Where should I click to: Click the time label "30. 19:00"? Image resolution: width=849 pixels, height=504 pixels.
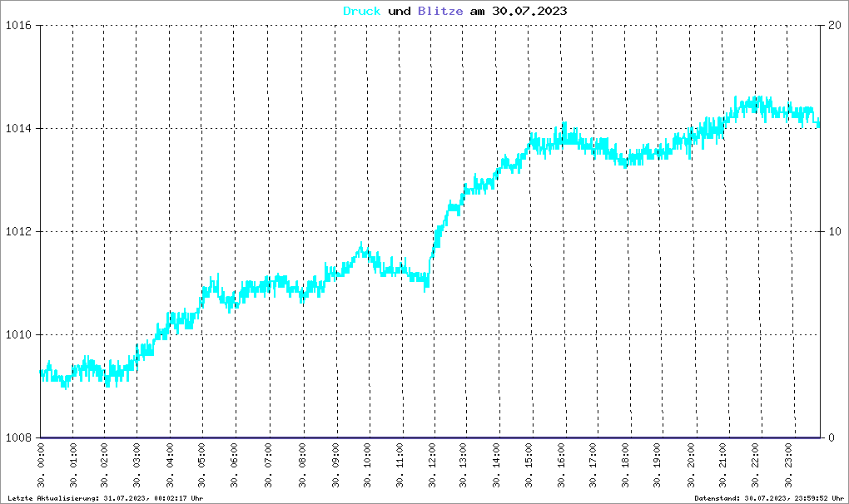point(657,465)
